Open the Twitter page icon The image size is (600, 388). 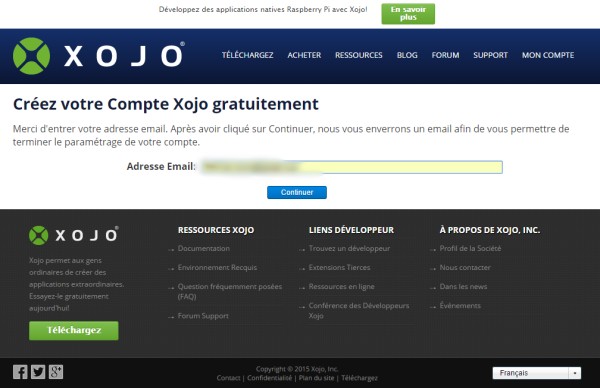[x=38, y=372]
